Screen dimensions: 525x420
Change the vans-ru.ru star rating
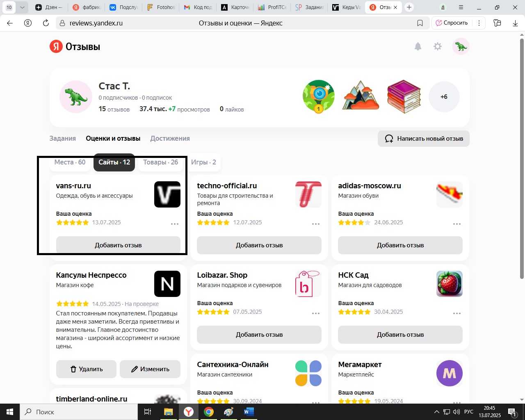[73, 222]
